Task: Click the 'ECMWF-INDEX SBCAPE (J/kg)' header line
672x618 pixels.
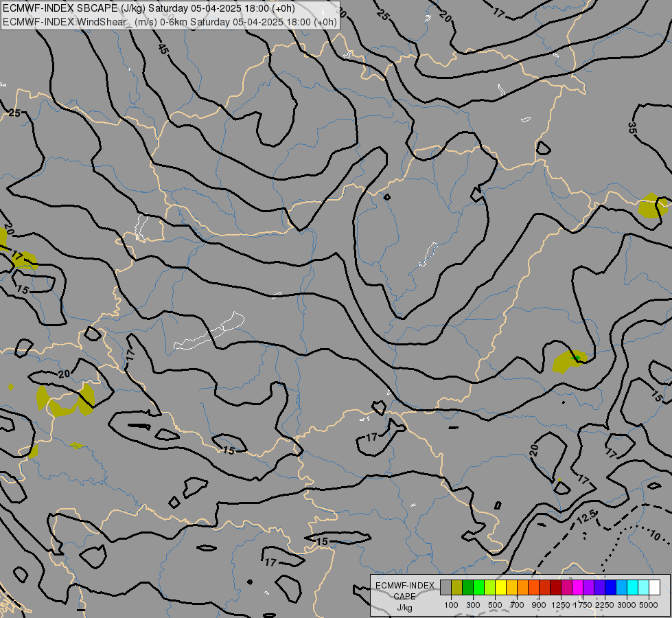Action: (149, 8)
